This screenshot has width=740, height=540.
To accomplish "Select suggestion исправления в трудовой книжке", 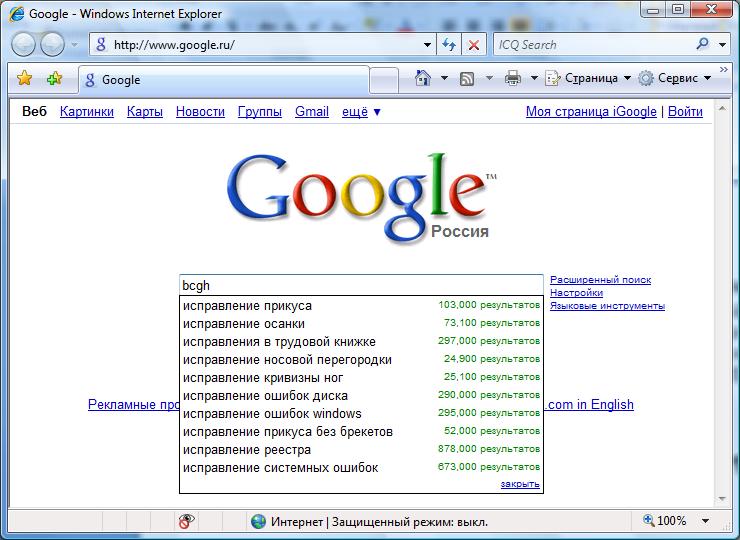I will pyautogui.click(x=362, y=341).
